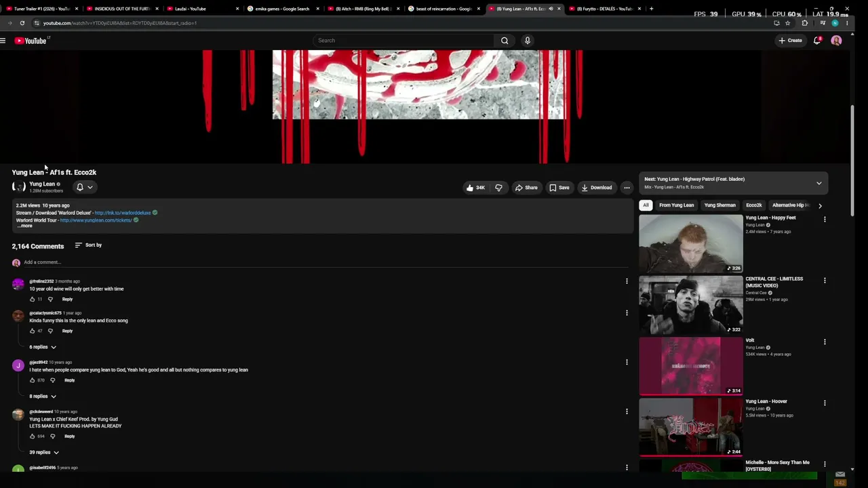Viewport: 868px width, 488px height.
Task: Open options menu for Volt video
Action: point(825,342)
